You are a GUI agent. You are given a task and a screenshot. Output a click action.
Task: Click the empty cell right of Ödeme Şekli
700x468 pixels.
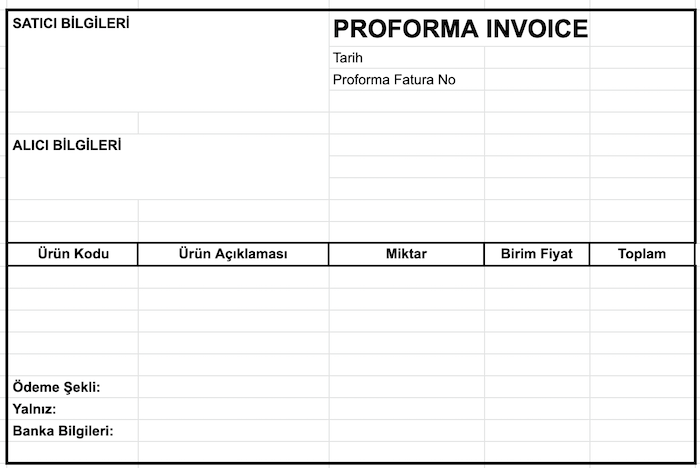(233, 387)
